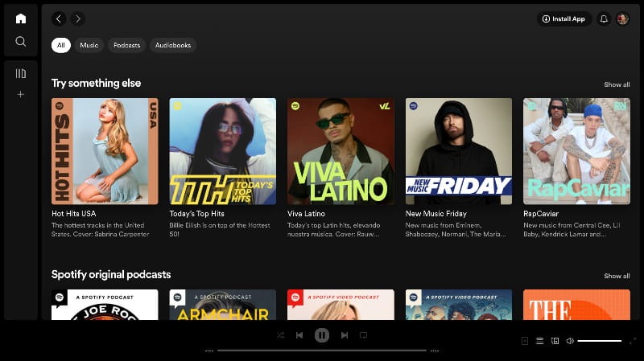The image size is (644, 361).
Task: Click the plus icon to create playlist
Action: click(x=21, y=94)
